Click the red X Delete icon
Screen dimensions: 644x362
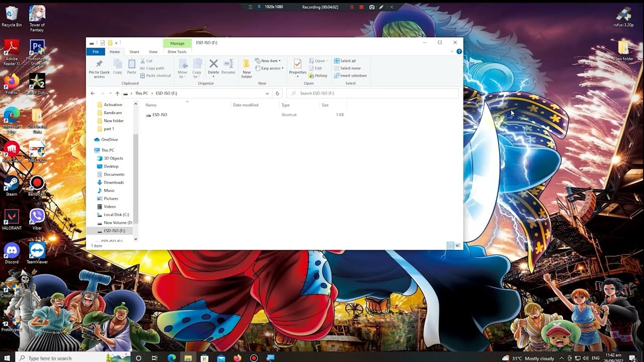pyautogui.click(x=213, y=63)
